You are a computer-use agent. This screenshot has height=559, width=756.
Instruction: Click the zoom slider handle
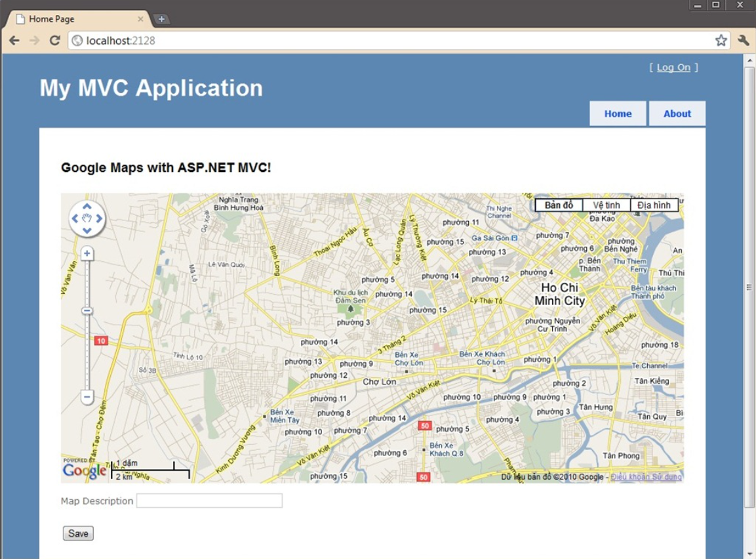[x=87, y=310]
